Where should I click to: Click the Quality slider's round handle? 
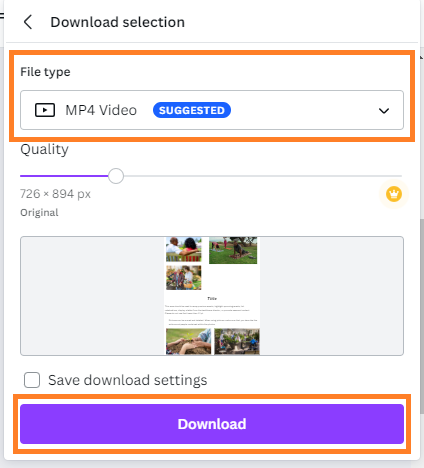116,176
